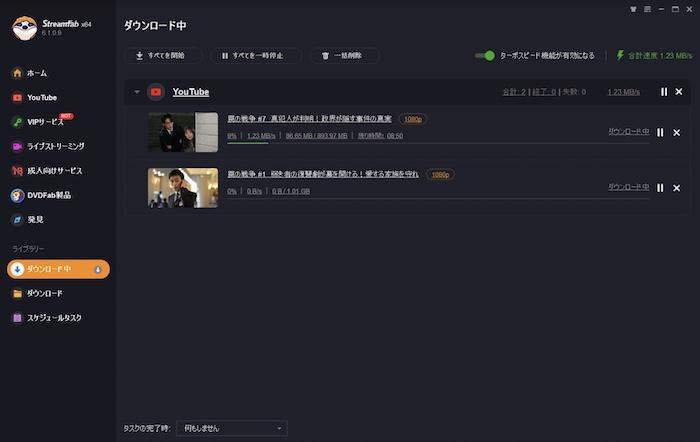
Task: Click 一括削除 button
Action: [343, 55]
